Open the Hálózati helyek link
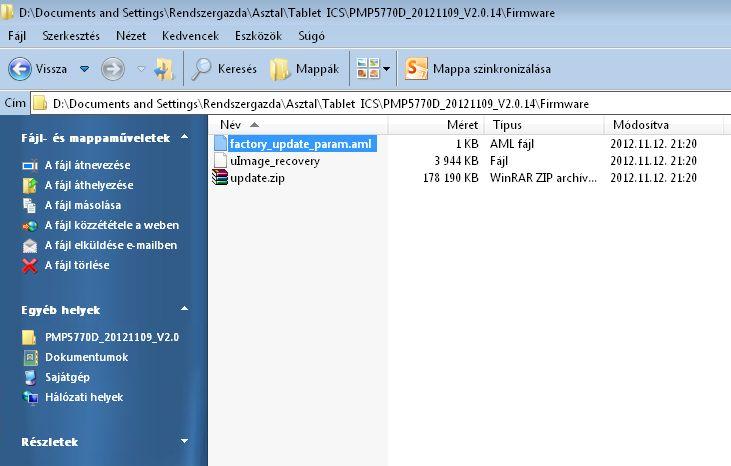 pyautogui.click(x=84, y=397)
